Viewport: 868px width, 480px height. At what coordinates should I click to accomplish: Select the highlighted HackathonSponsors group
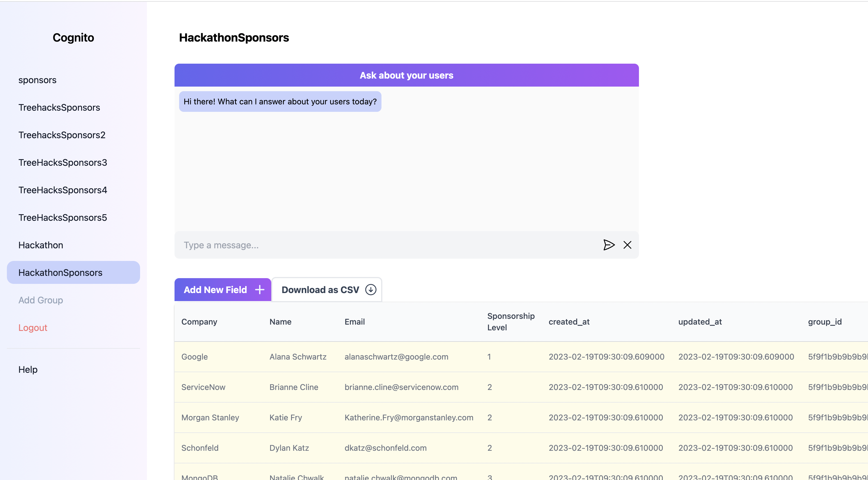(x=60, y=273)
